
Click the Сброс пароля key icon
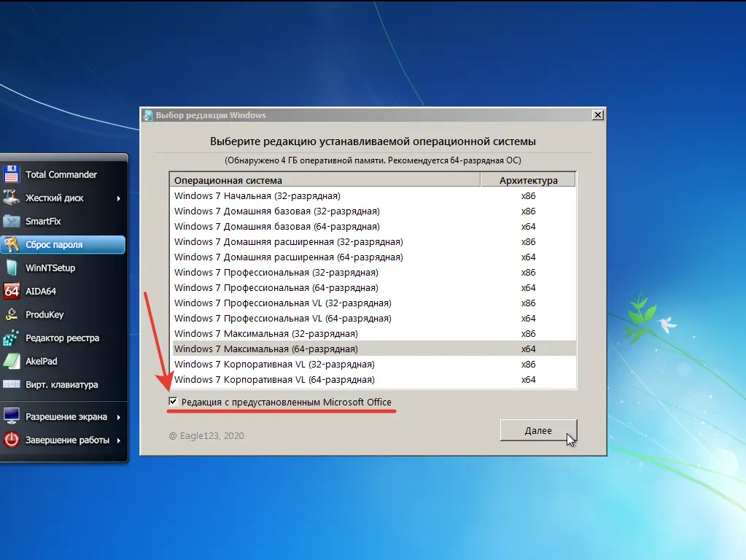click(12, 244)
